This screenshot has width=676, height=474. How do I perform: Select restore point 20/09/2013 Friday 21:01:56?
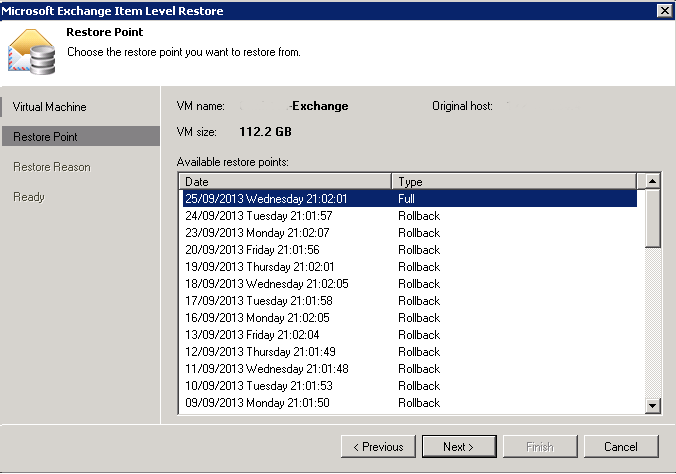410,250
